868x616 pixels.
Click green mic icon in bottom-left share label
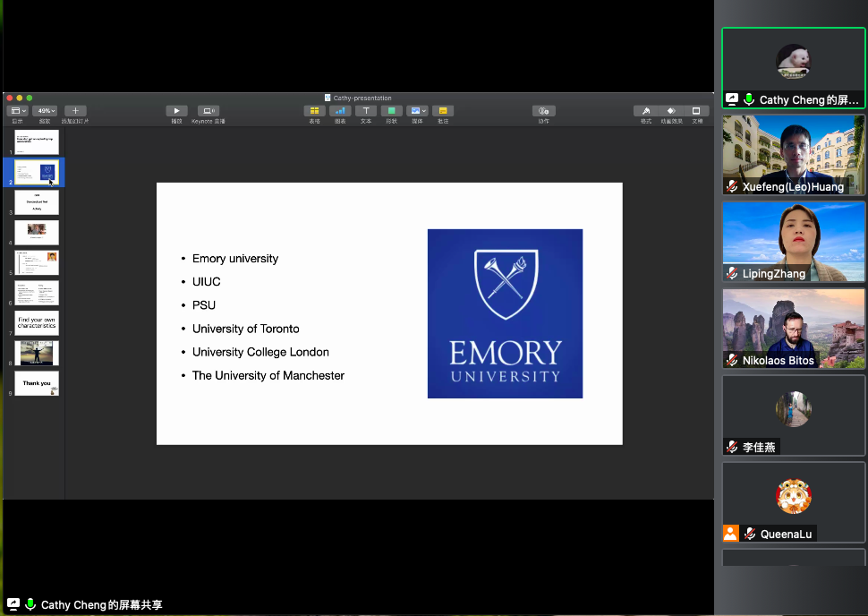tap(30, 604)
